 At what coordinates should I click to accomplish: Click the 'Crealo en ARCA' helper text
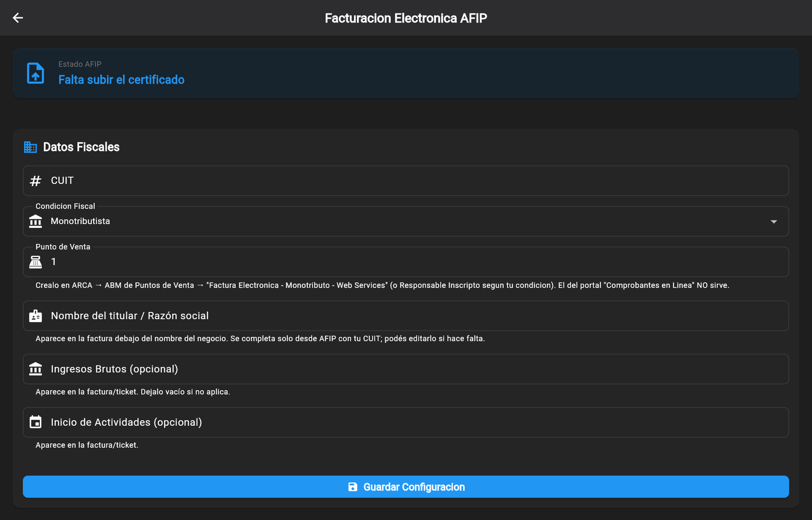(382, 285)
